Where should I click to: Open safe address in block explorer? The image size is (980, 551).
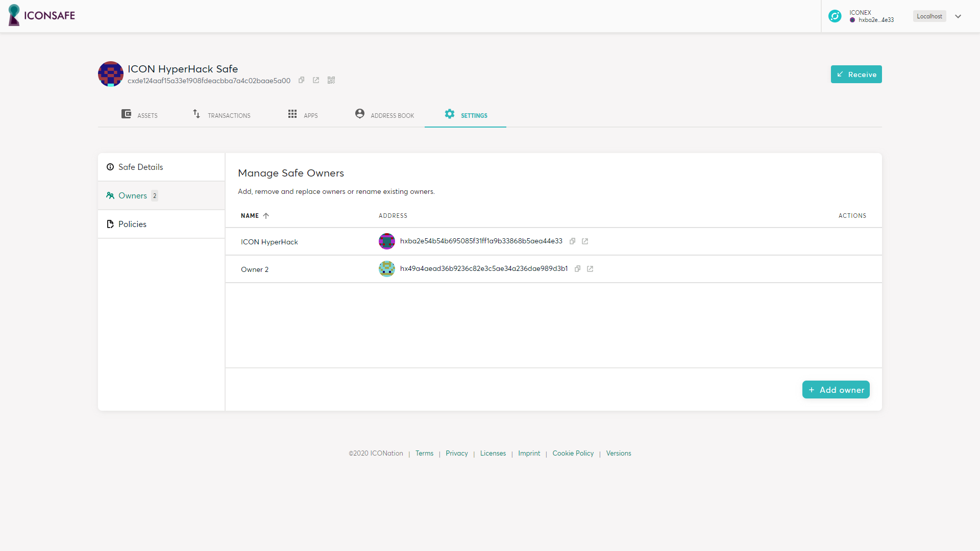click(316, 80)
